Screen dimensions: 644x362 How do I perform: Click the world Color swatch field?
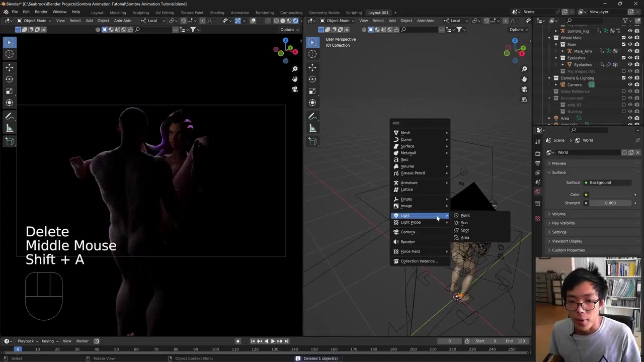(609, 195)
